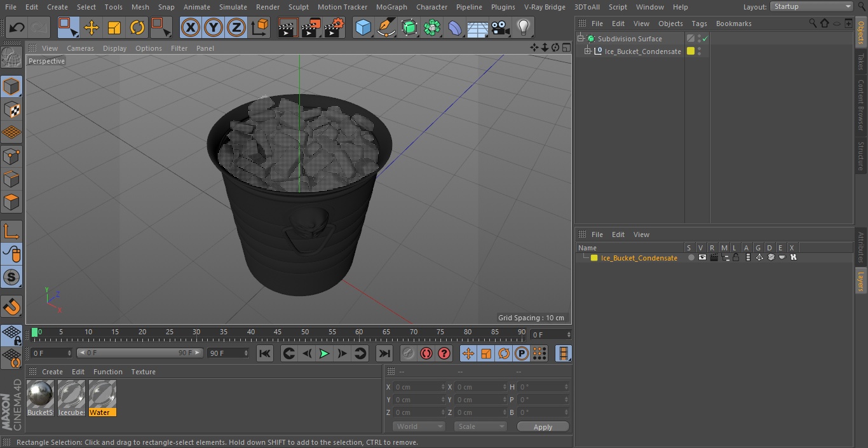
Task: Switch the coordinate system icon
Action: tap(260, 27)
